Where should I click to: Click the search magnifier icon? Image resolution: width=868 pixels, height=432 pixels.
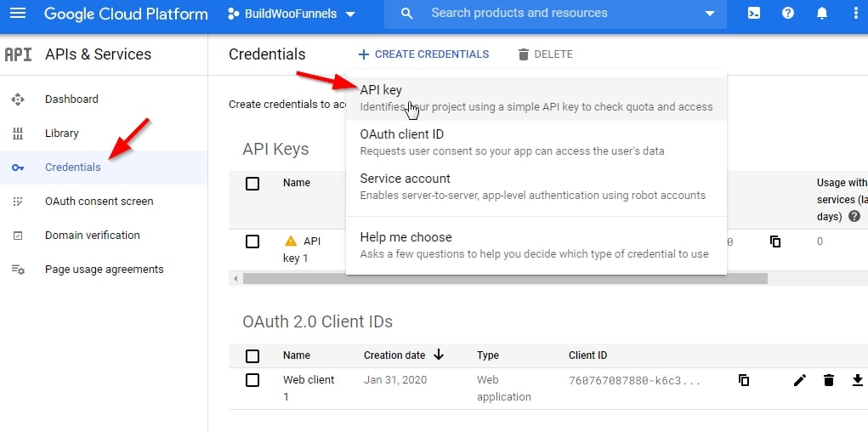tap(407, 14)
